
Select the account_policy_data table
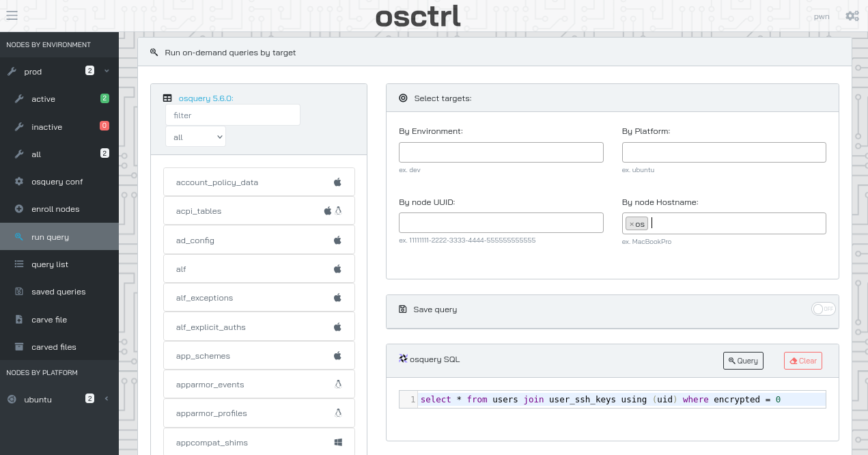[260, 182]
